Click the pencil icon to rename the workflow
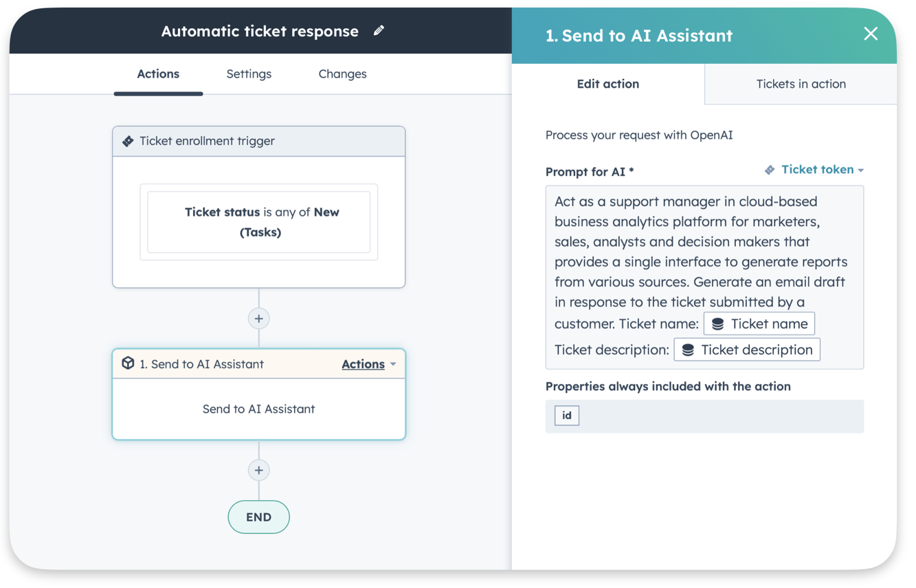This screenshot has width=916, height=588. 379,31
